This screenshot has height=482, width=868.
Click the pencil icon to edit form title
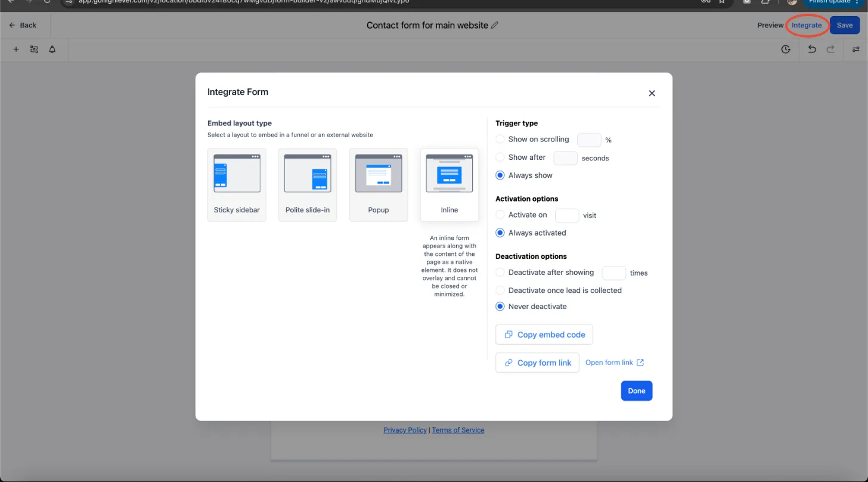coord(494,25)
